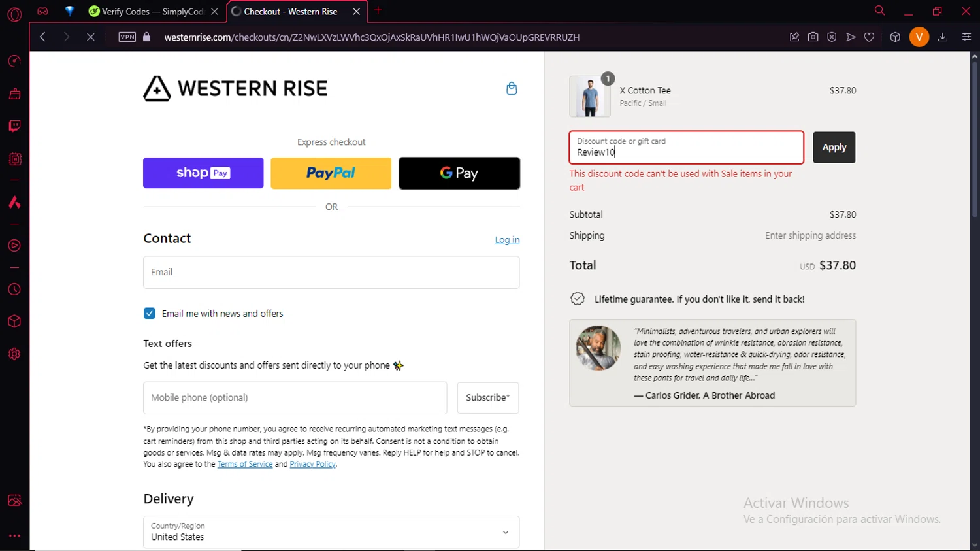Screen dimensions: 980x551
Task: Select the Checkout - Western Rise tab
Action: [291, 11]
